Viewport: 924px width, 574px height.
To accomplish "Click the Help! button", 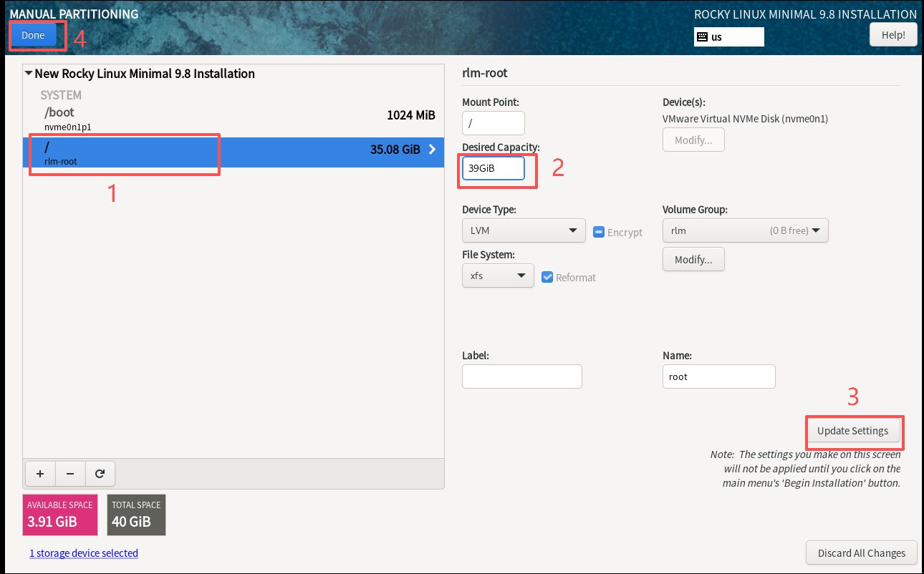I will (893, 35).
